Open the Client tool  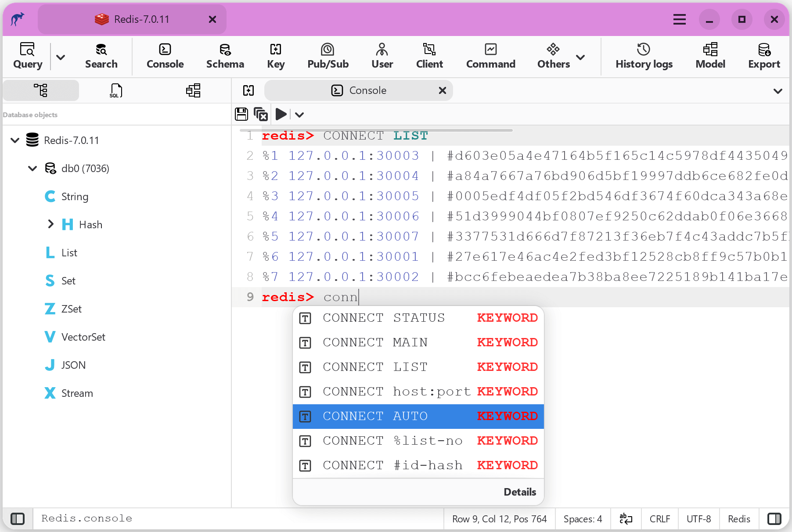pos(429,56)
